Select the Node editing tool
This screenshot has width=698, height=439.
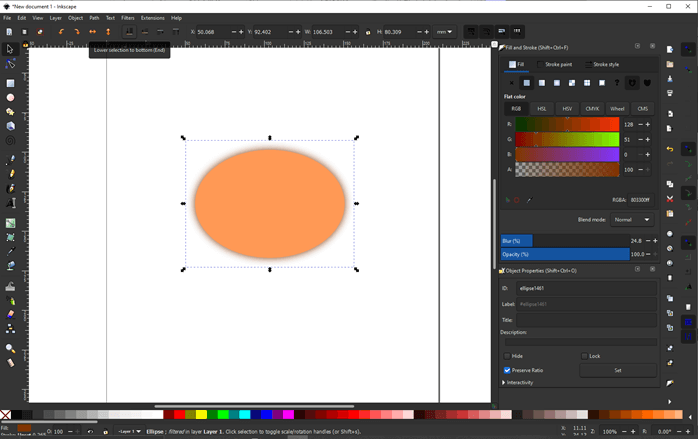coord(11,62)
